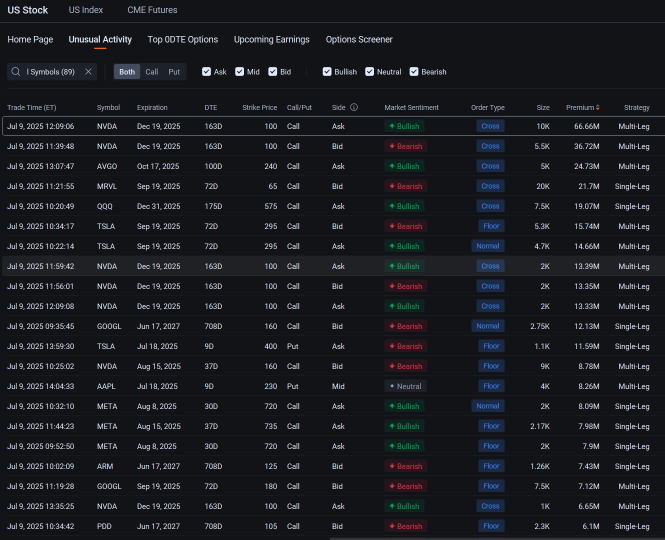This screenshot has width=665, height=540.
Task: Click the search magnifier icon
Action: (x=16, y=72)
